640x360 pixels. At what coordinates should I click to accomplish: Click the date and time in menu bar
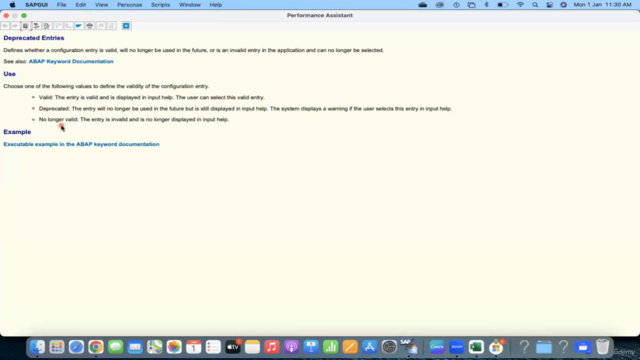602,5
